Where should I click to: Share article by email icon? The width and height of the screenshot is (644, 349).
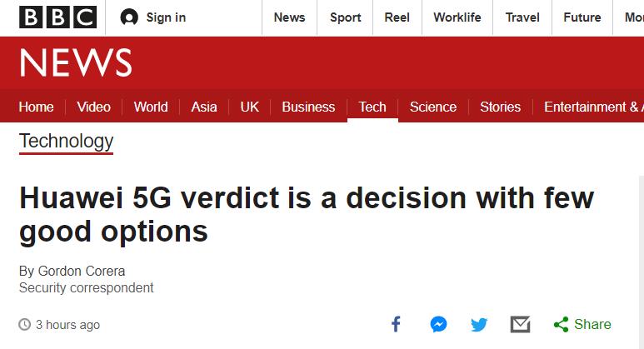[x=520, y=324]
